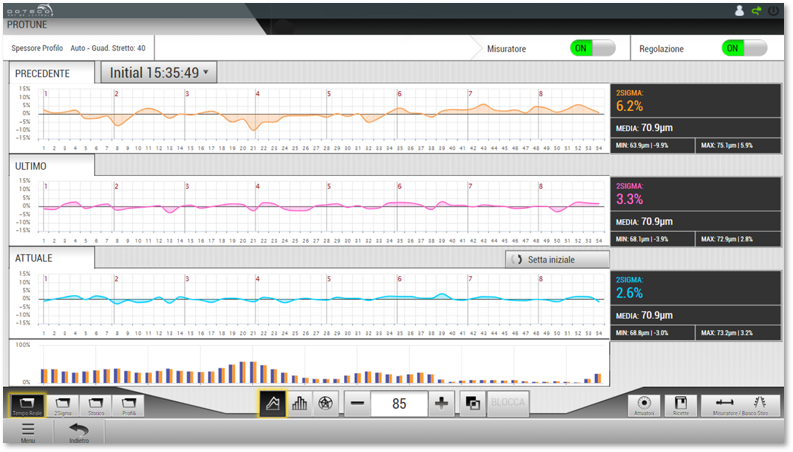Open the Profili folder
This screenshot has width=793, height=452.
(130, 405)
